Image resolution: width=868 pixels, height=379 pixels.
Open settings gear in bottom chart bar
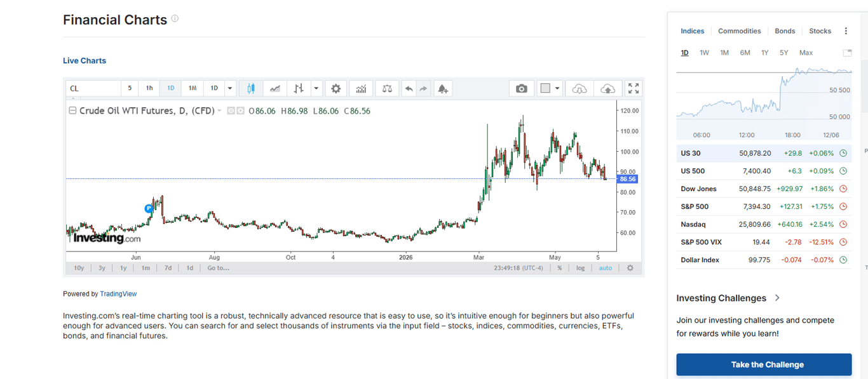[x=630, y=268]
